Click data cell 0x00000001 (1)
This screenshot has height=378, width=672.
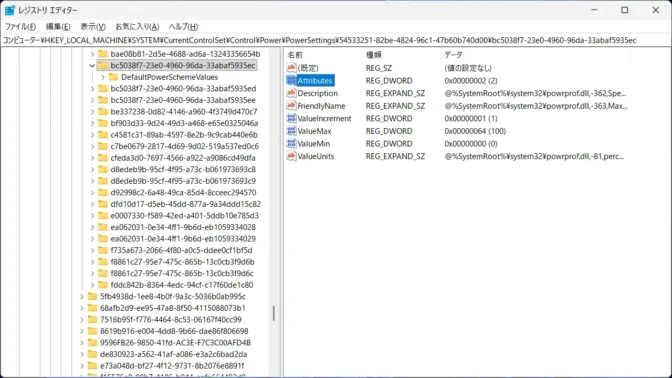471,118
